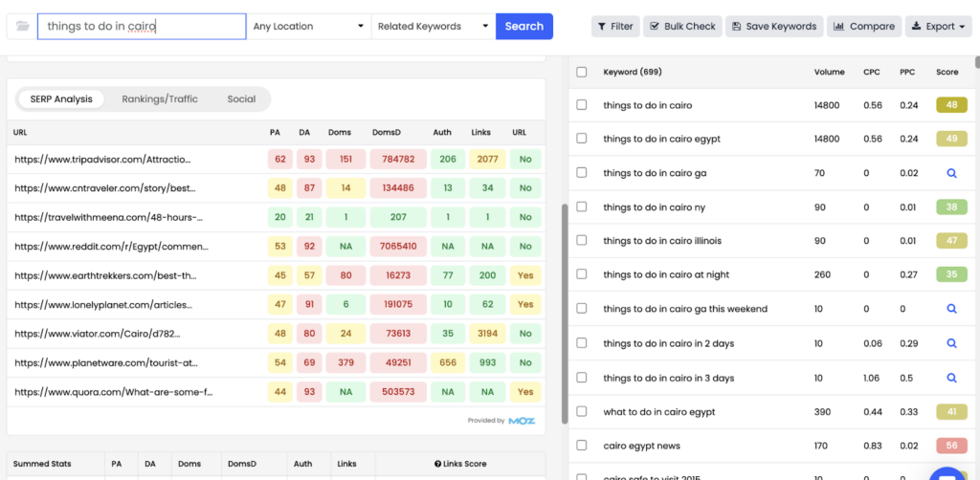Sort keywords by PPC column header

click(x=907, y=72)
